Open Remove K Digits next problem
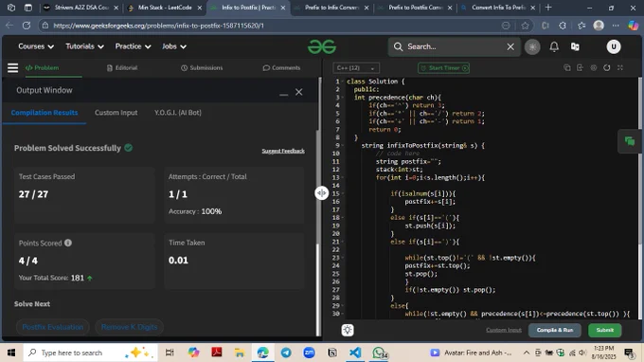The width and height of the screenshot is (644, 362). 129,327
